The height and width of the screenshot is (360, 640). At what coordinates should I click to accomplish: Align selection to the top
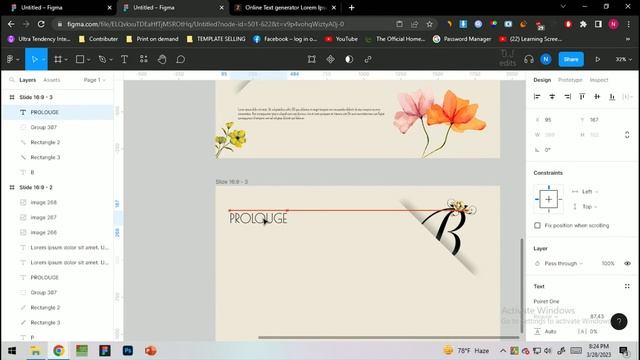click(582, 97)
